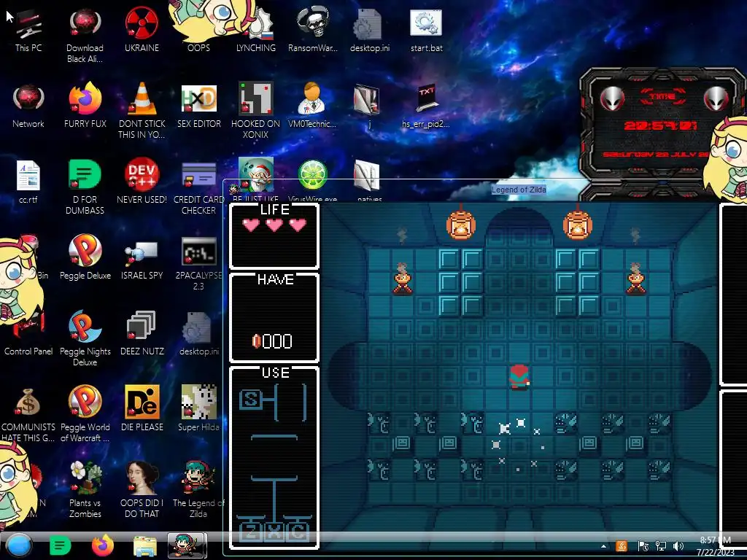Select the LYNCHING desktop icon
Image resolution: width=747 pixels, height=560 pixels.
pos(256,30)
